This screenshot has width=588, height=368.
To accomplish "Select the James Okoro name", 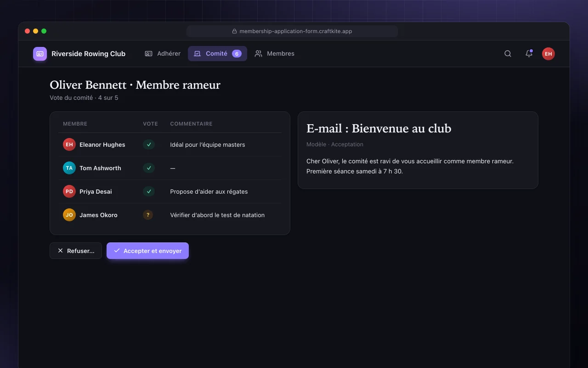I will pyautogui.click(x=98, y=215).
